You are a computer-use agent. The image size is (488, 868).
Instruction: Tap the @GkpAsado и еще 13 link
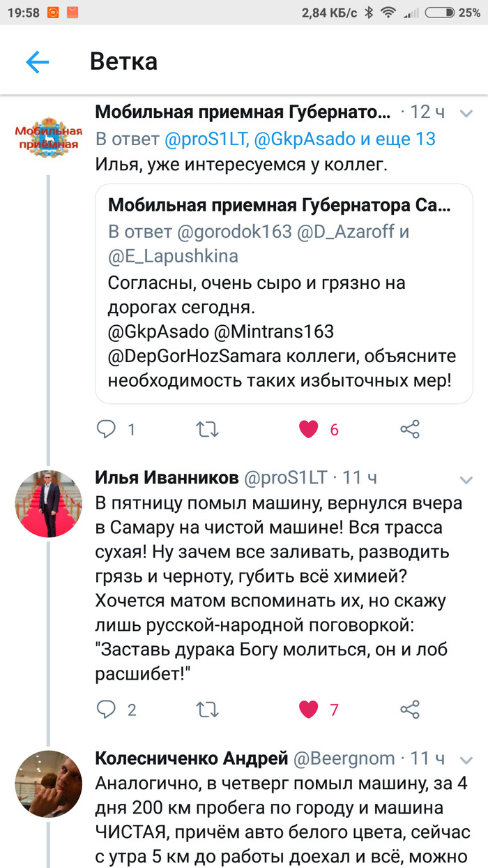coord(345,139)
